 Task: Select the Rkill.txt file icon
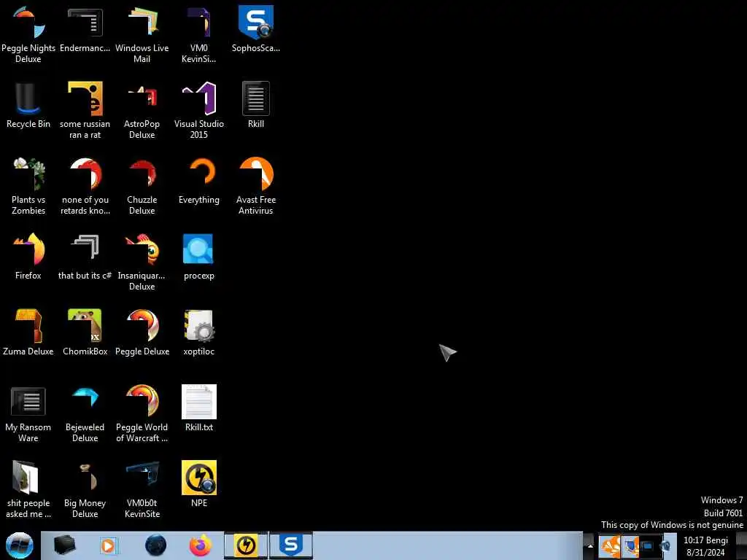pos(198,409)
